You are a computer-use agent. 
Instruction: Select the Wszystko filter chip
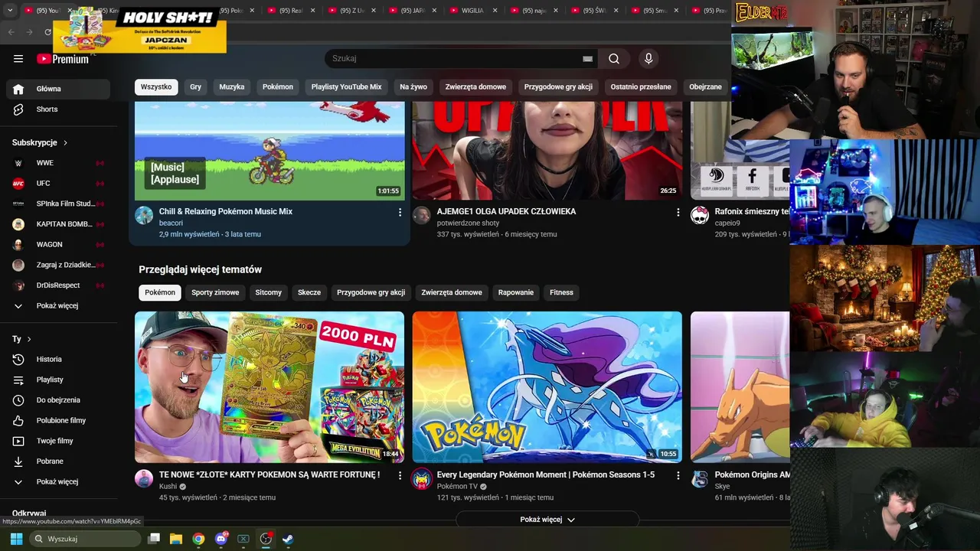pyautogui.click(x=156, y=86)
